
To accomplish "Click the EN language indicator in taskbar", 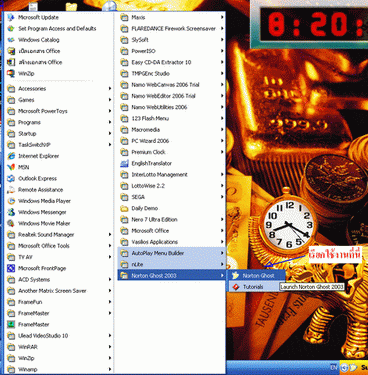I will (333, 367).
